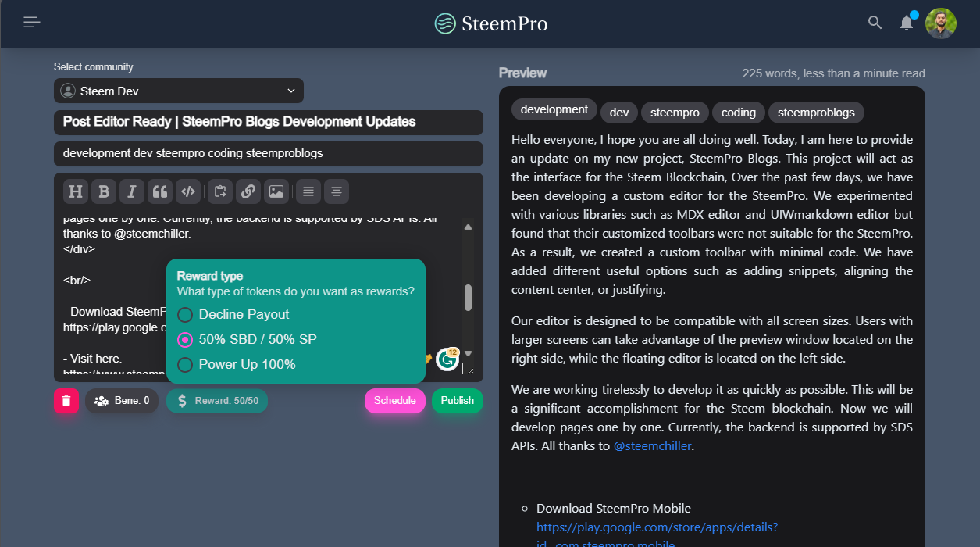Open the search icon in header
This screenshot has height=547, width=980.
pos(875,23)
